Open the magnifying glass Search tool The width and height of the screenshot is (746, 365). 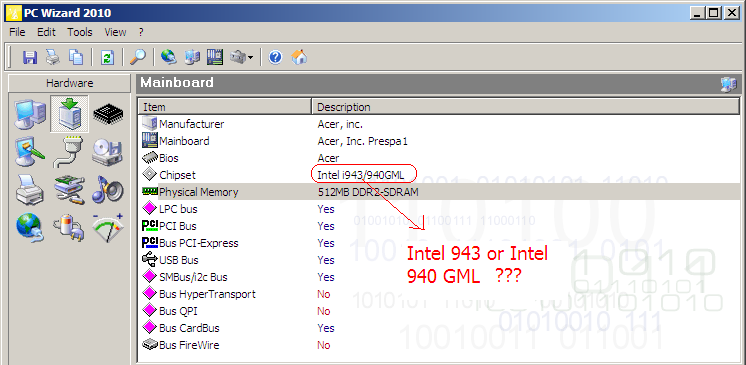pyautogui.click(x=138, y=58)
